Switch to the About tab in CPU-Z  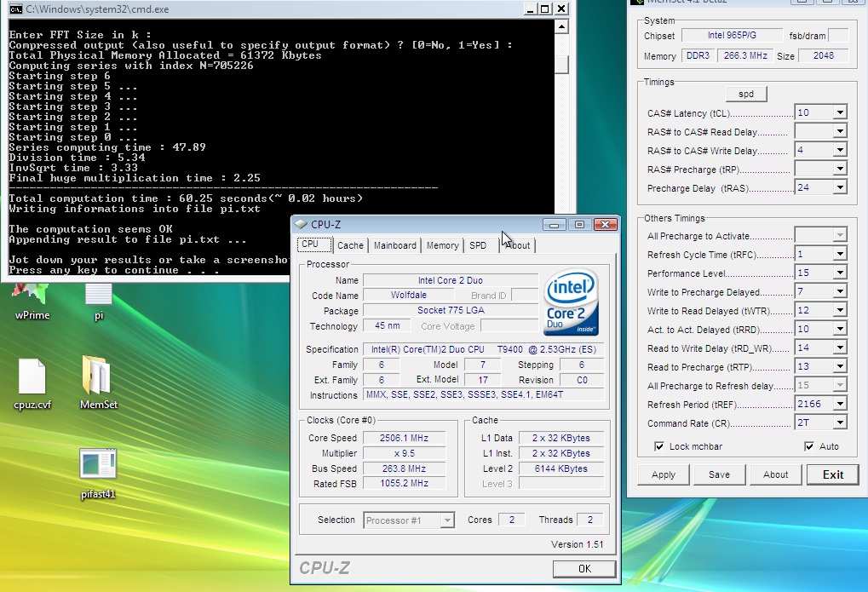(518, 245)
